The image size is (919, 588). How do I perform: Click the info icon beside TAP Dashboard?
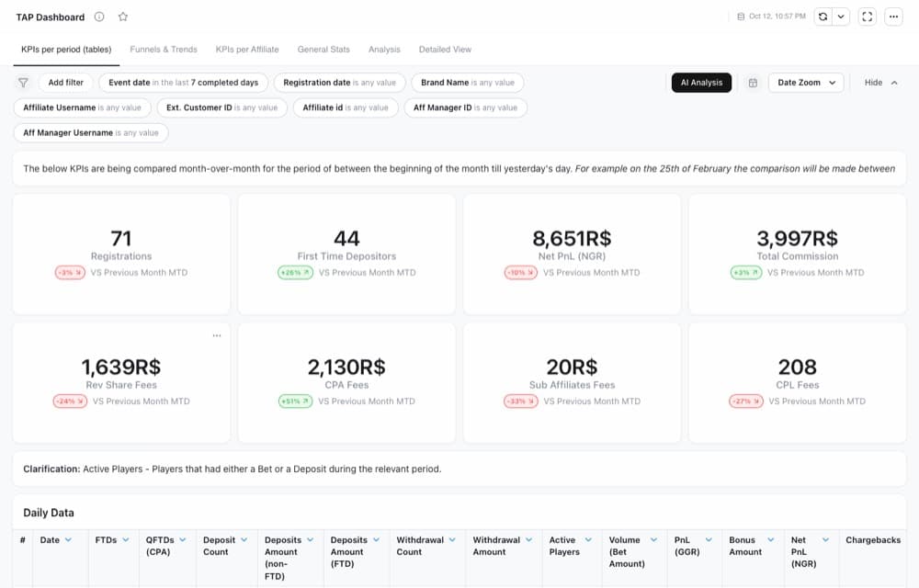pyautogui.click(x=99, y=17)
